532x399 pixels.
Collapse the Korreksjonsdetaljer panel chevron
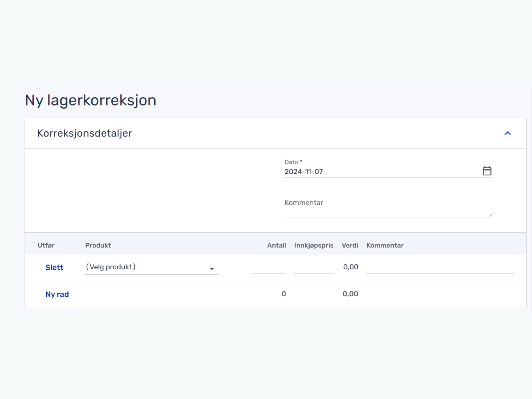pyautogui.click(x=507, y=133)
